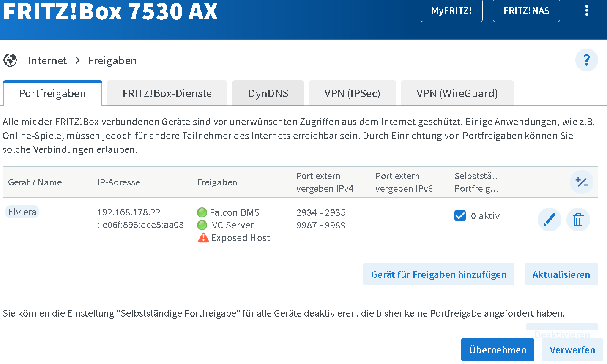607x364 pixels.
Task: Click the plus/minus table column icon
Action: [x=582, y=182]
